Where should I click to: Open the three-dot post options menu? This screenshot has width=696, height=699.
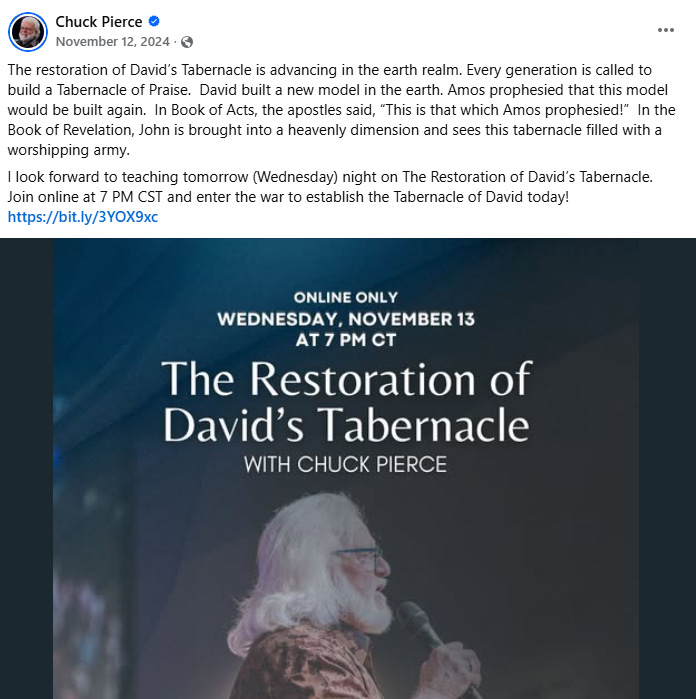pos(665,30)
